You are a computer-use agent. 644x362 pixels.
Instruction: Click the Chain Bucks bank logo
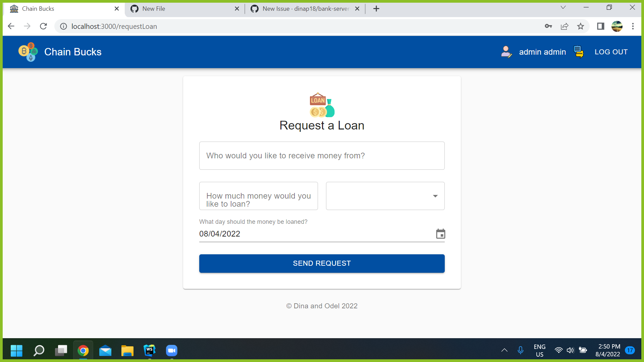coord(28,52)
